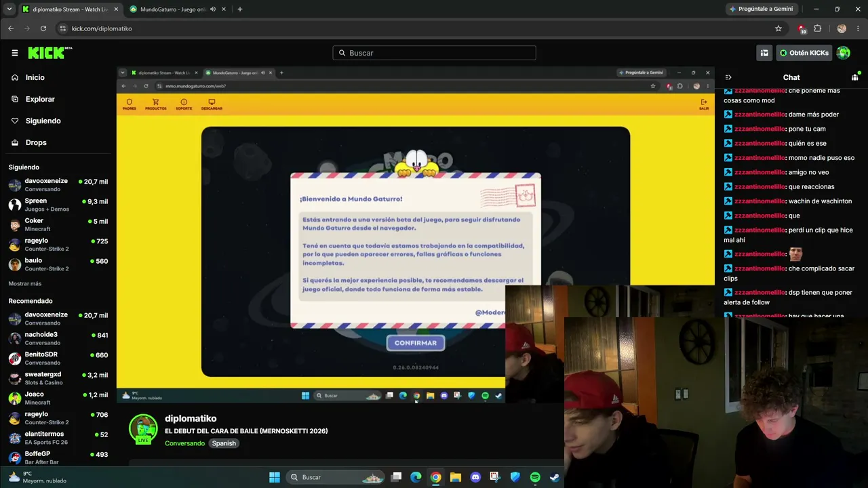The height and width of the screenshot is (488, 868).
Task: Open rageylo channel with 725 viewers
Action: (58, 245)
